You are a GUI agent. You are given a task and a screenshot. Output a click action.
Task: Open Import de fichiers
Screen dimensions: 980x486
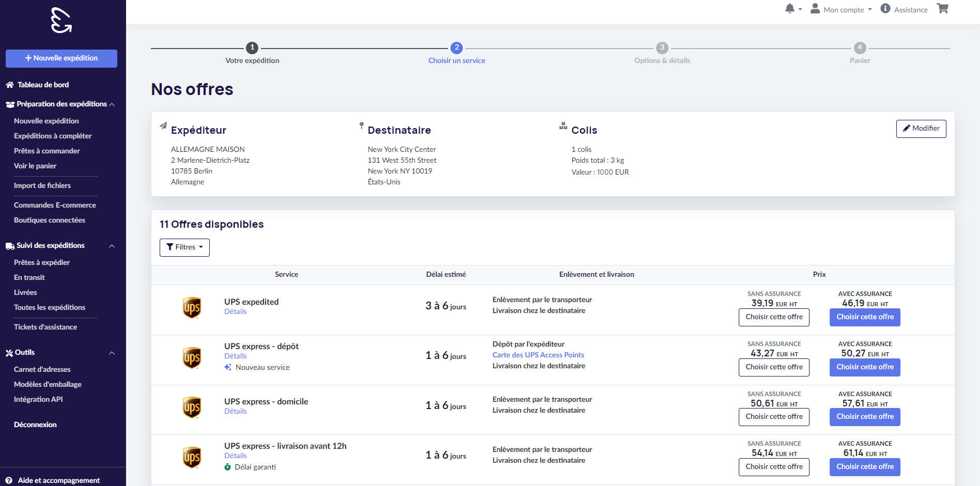coord(42,185)
